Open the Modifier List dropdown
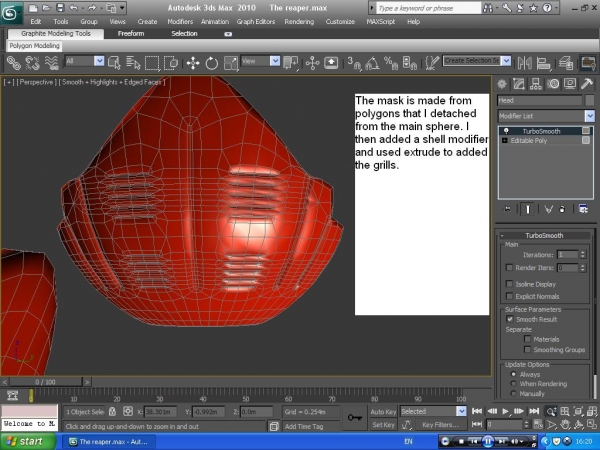Viewport: 600px width, 450px height. pos(590,116)
